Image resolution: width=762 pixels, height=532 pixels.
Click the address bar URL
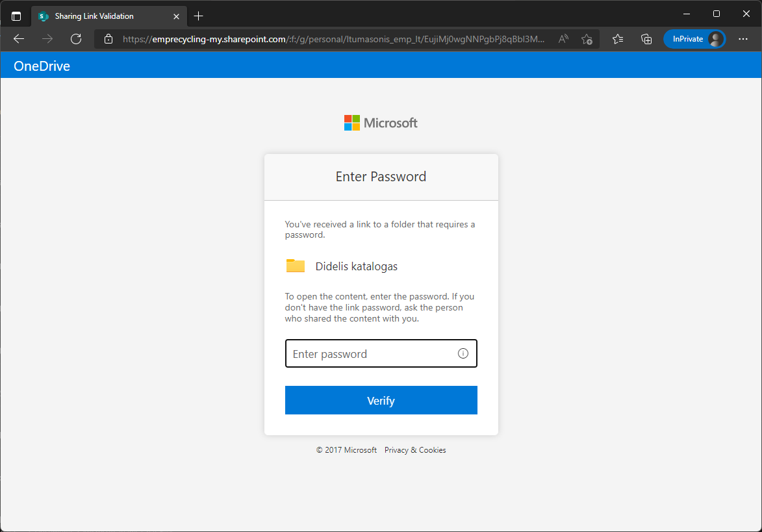(x=333, y=39)
